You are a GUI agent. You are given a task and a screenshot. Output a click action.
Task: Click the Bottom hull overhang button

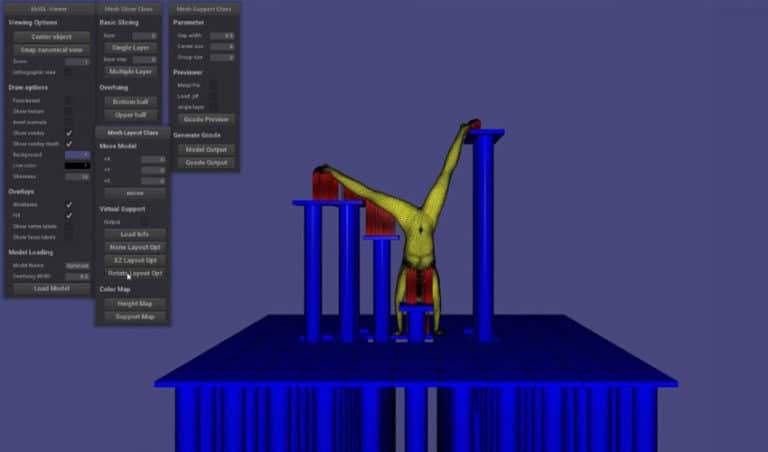[x=131, y=102]
